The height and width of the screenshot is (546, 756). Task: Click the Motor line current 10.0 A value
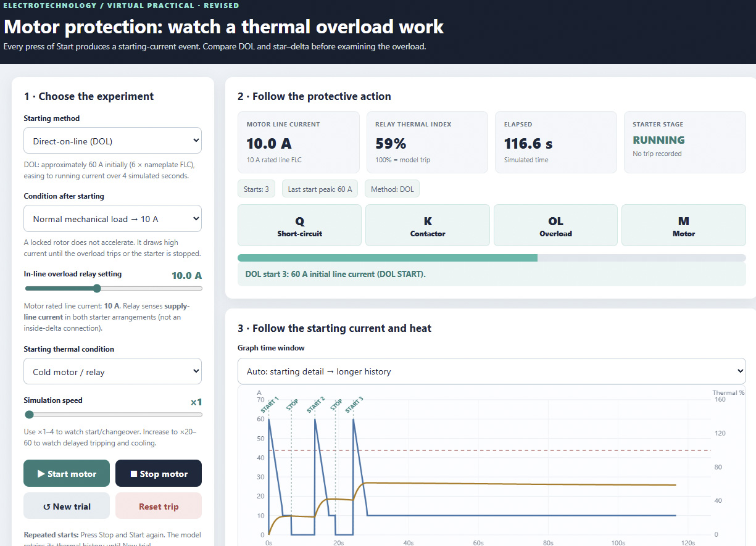tap(269, 144)
